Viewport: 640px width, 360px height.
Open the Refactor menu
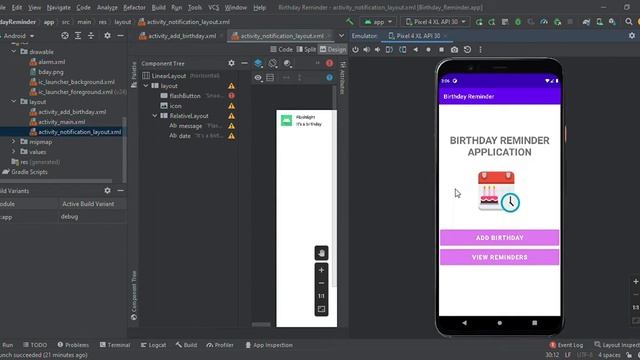(x=134, y=7)
